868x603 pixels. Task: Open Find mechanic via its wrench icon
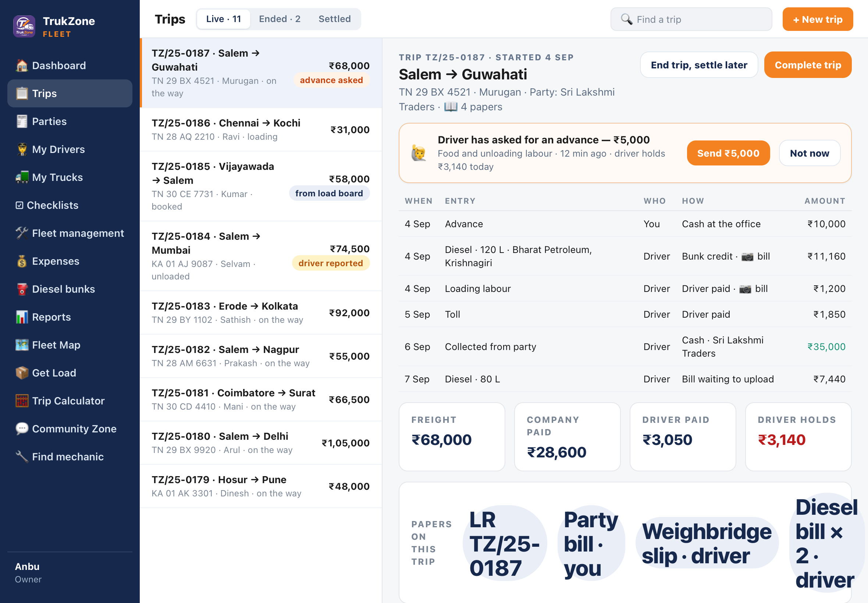22,457
